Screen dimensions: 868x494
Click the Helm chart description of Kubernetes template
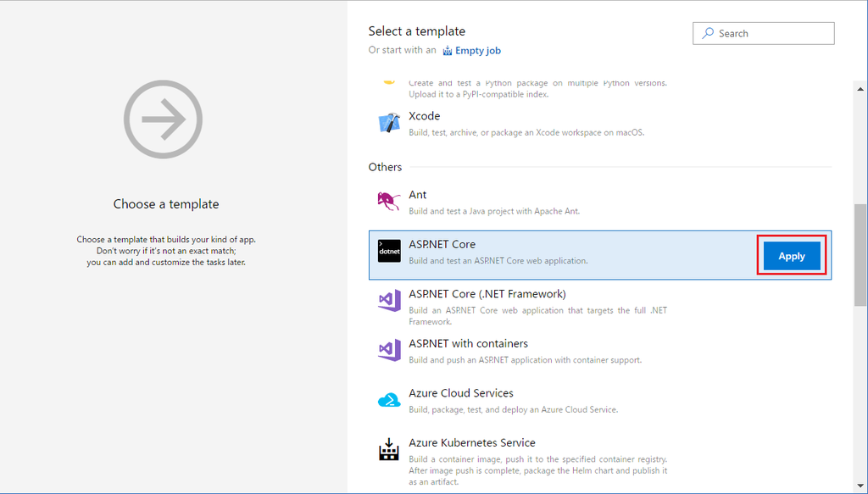pyautogui.click(x=538, y=471)
